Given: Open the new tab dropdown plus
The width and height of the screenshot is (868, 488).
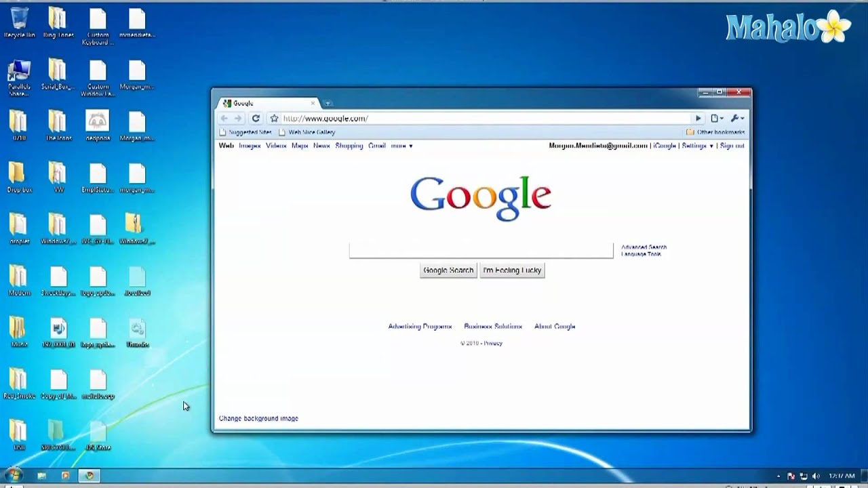Looking at the screenshot, I should coord(328,102).
